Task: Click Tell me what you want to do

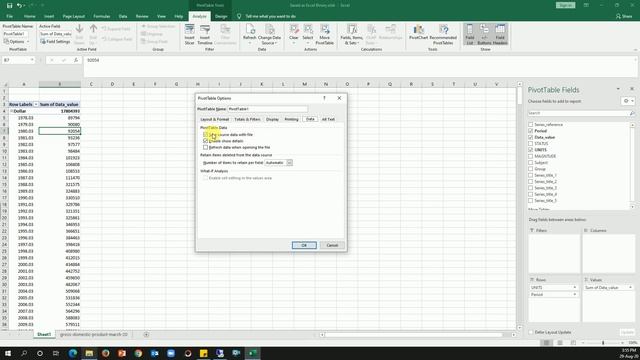Action: tap(271, 16)
